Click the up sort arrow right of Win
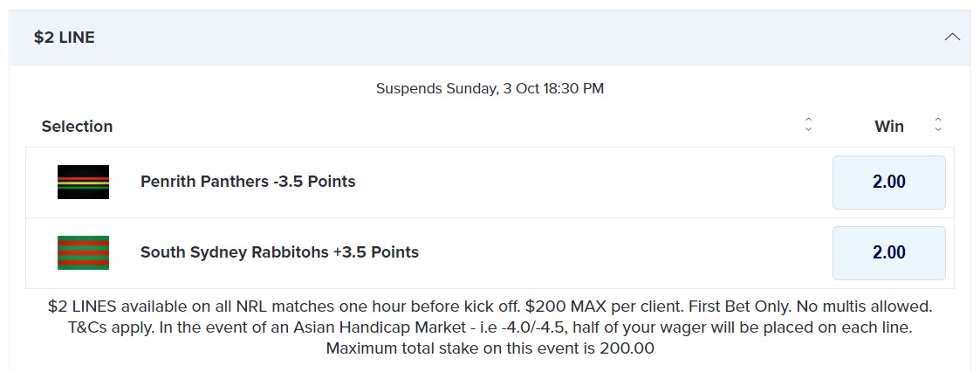This screenshot has width=980, height=372. [937, 120]
